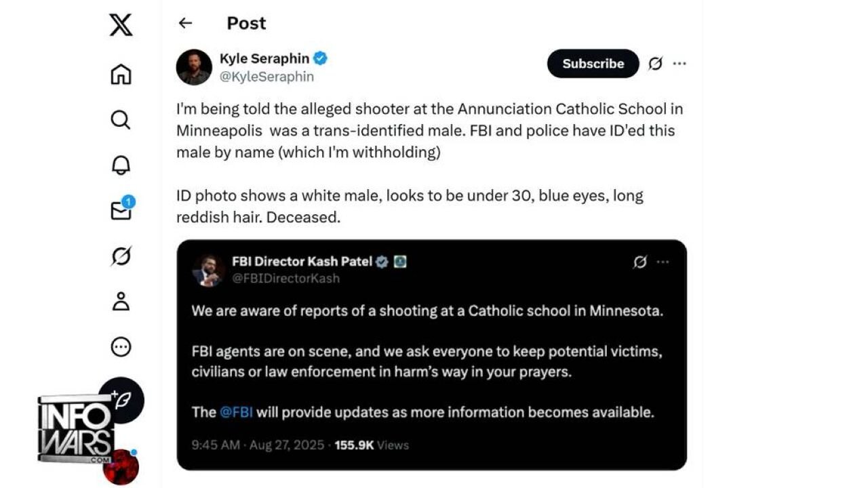Click Grok icon in quoted post
The height and width of the screenshot is (488, 868).
point(639,262)
